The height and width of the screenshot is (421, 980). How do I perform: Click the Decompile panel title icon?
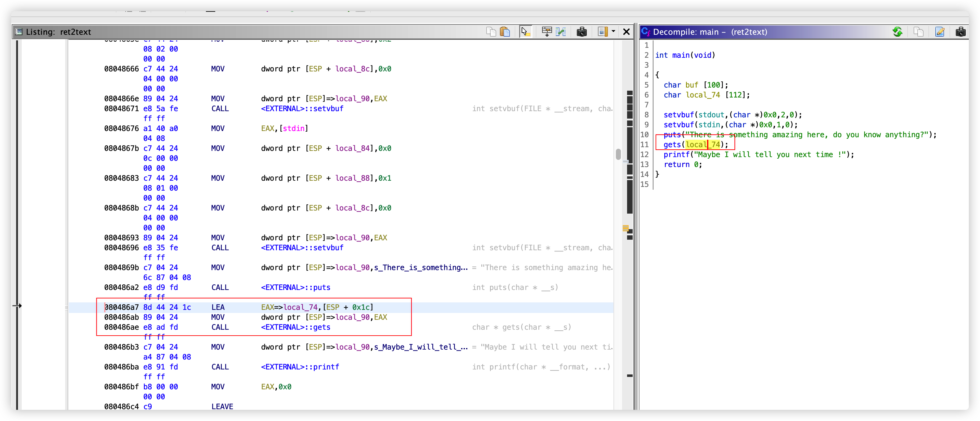tap(646, 32)
